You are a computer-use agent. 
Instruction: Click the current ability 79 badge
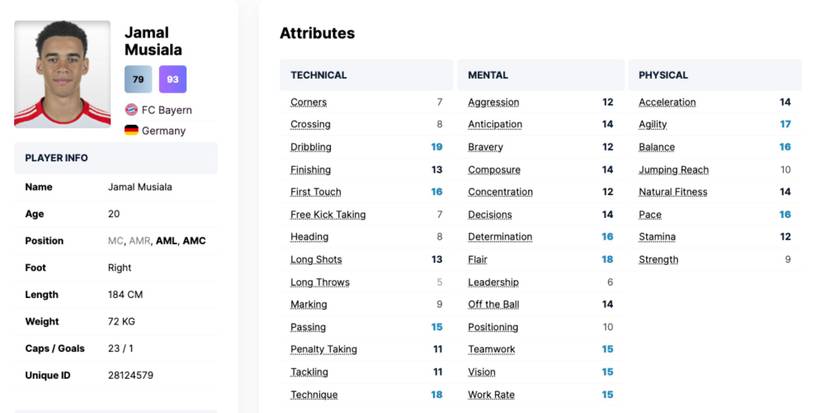[138, 79]
